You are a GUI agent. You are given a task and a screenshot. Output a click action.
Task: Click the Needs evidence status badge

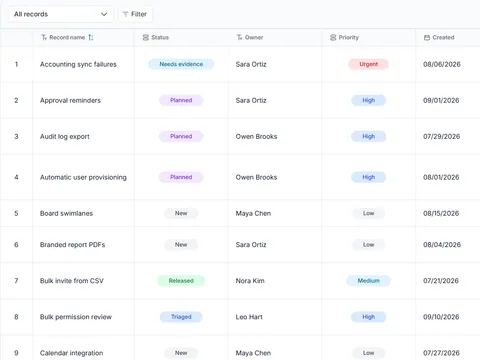(181, 64)
